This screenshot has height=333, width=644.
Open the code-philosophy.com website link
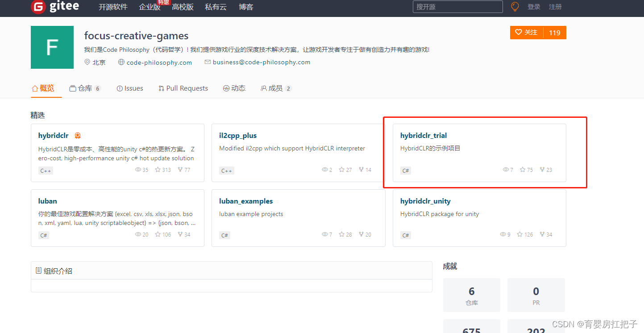tap(159, 62)
